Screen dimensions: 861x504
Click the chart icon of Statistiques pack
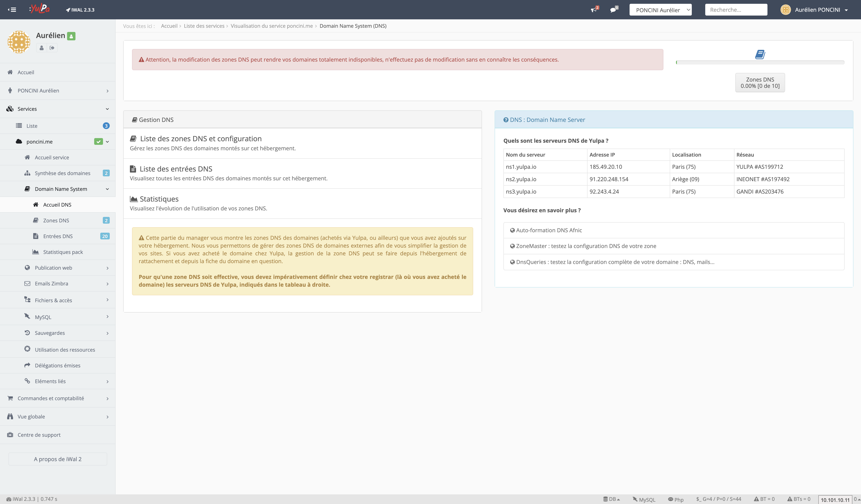click(x=36, y=252)
